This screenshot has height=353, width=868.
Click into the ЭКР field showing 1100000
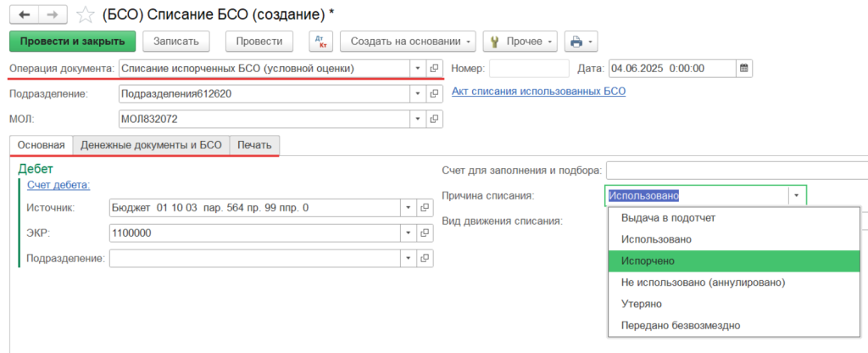pos(255,233)
